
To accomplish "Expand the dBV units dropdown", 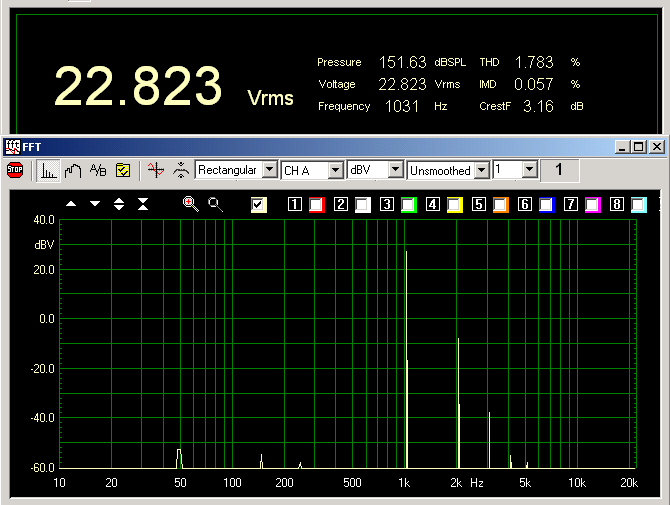I will (396, 170).
